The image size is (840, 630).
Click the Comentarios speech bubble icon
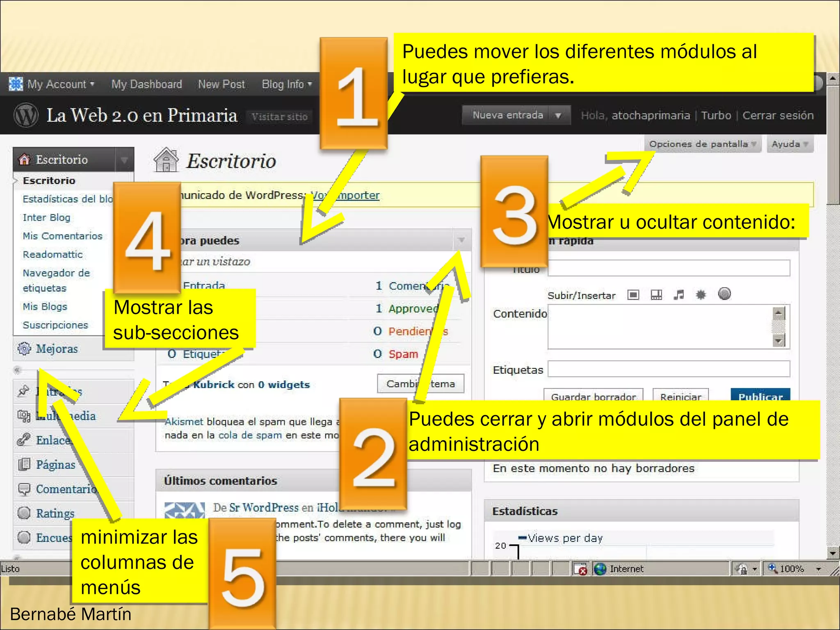[24, 489]
